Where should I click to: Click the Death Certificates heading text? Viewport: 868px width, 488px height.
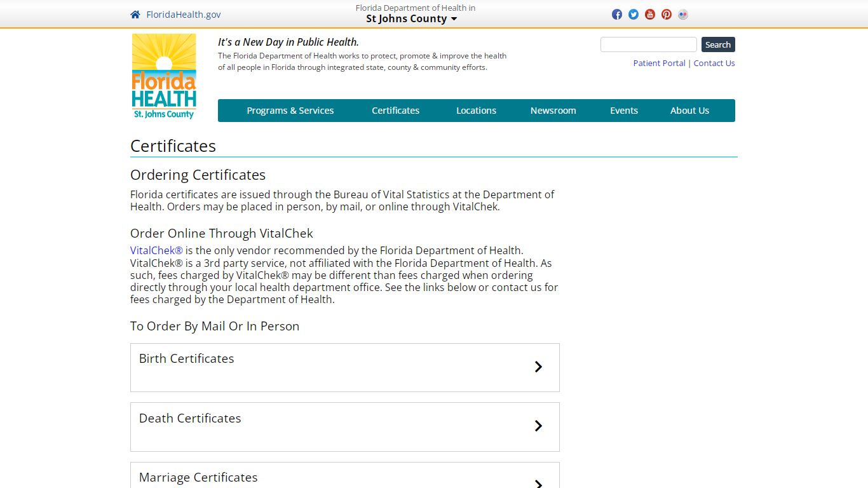pyautogui.click(x=190, y=418)
